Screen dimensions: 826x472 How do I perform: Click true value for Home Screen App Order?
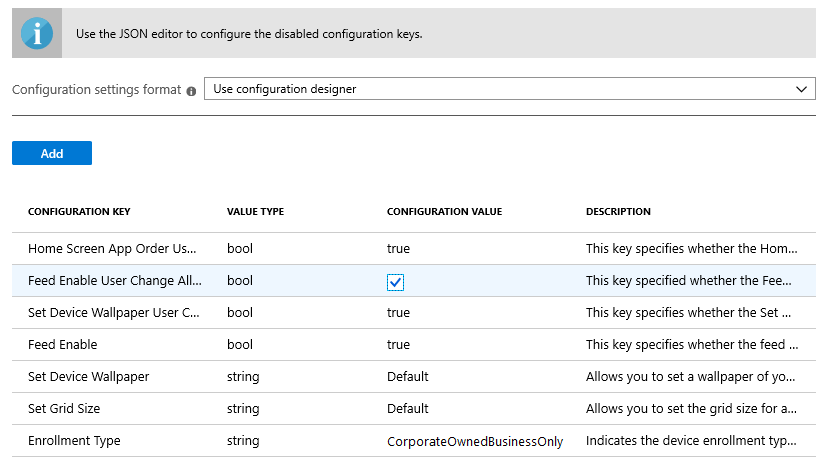[x=398, y=249]
